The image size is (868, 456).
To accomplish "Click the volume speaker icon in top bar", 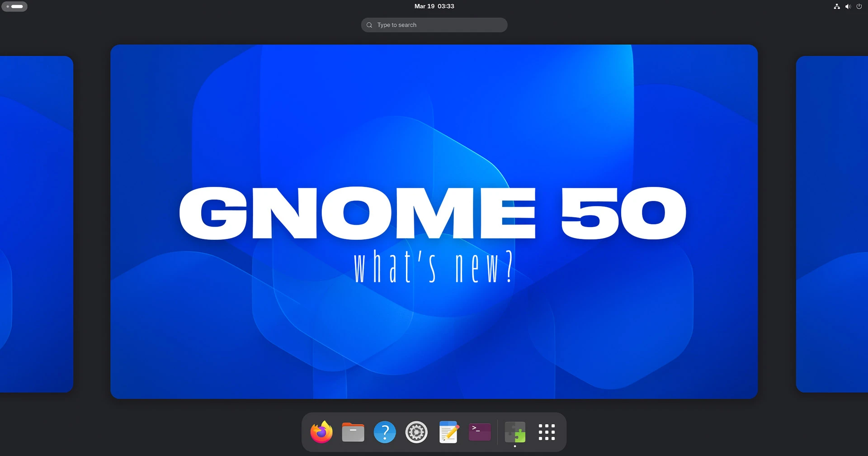I will [x=848, y=6].
